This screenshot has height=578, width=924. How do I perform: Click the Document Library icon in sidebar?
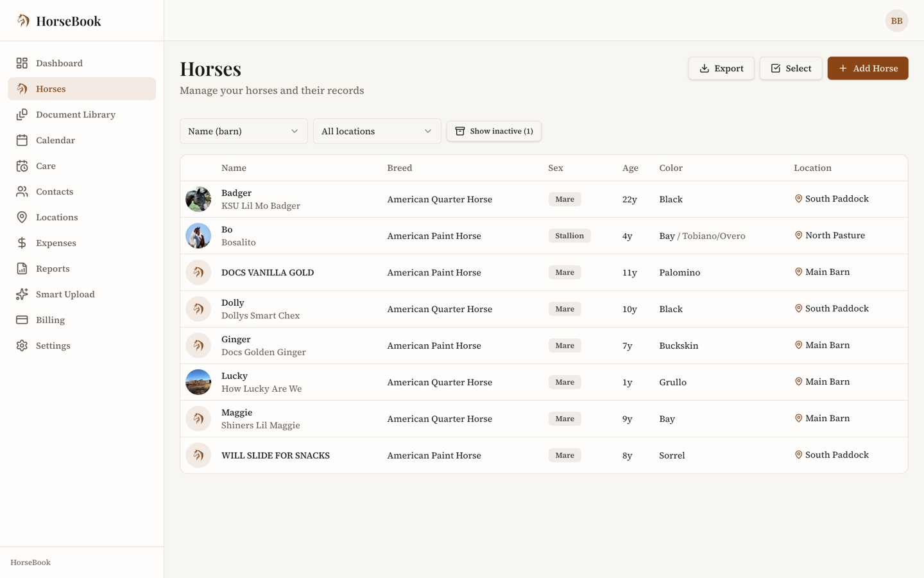(x=22, y=114)
